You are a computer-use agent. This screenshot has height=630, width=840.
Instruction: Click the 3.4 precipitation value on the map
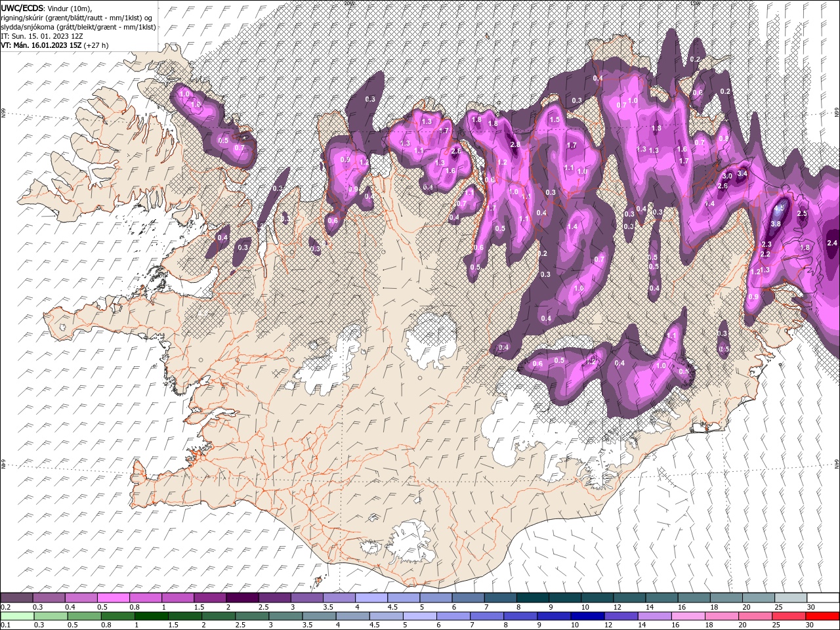[742, 173]
